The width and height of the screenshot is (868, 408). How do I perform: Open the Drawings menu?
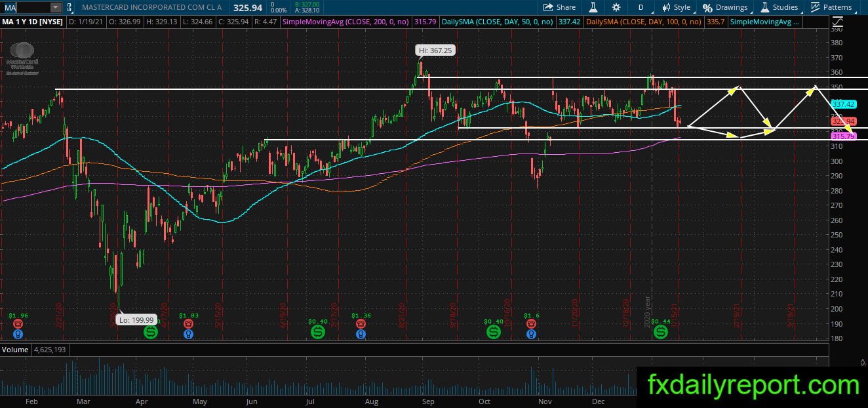point(725,7)
